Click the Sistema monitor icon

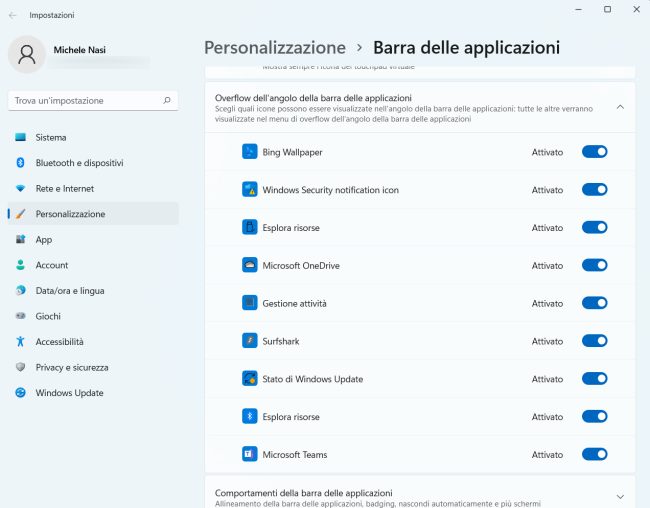20,137
